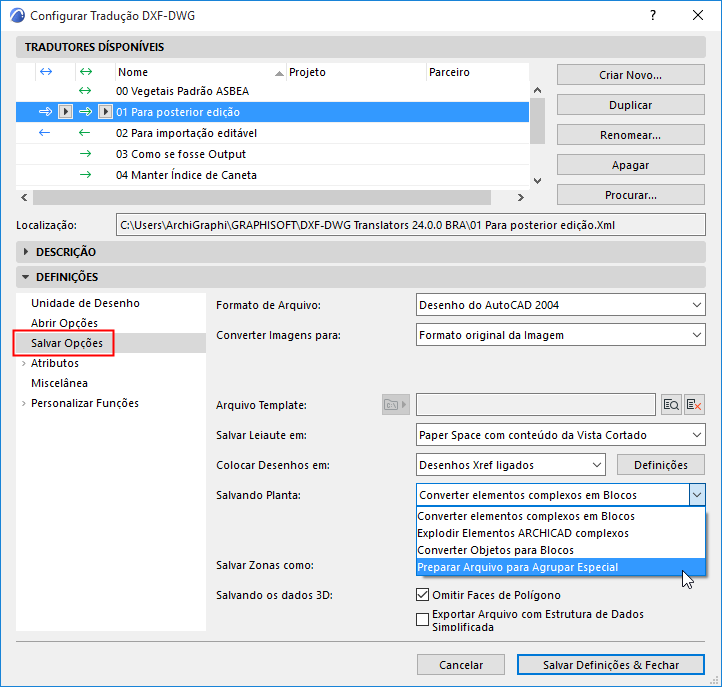Open the Salvar Leiaute em dropdown
The width and height of the screenshot is (722, 687).
pyautogui.click(x=560, y=435)
